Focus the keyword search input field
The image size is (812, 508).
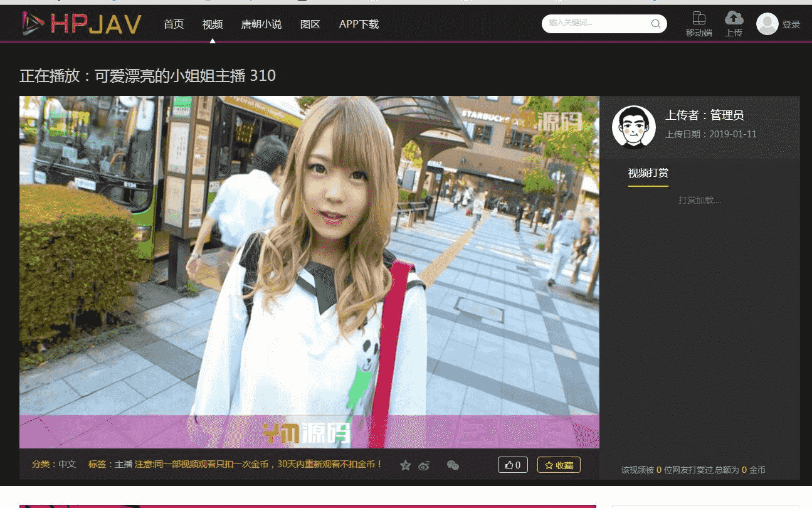596,24
